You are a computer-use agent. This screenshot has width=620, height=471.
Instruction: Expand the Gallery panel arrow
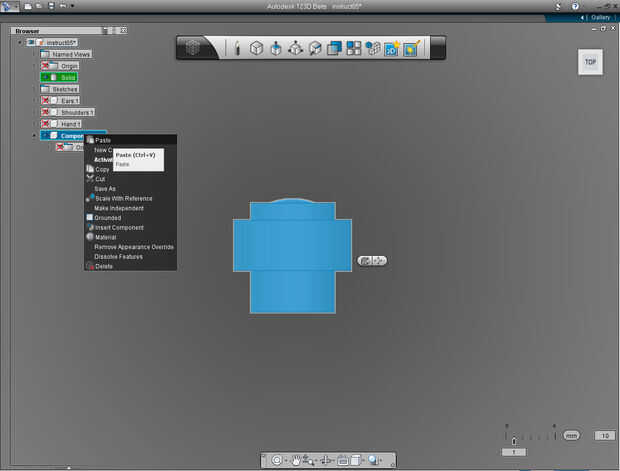pos(582,18)
